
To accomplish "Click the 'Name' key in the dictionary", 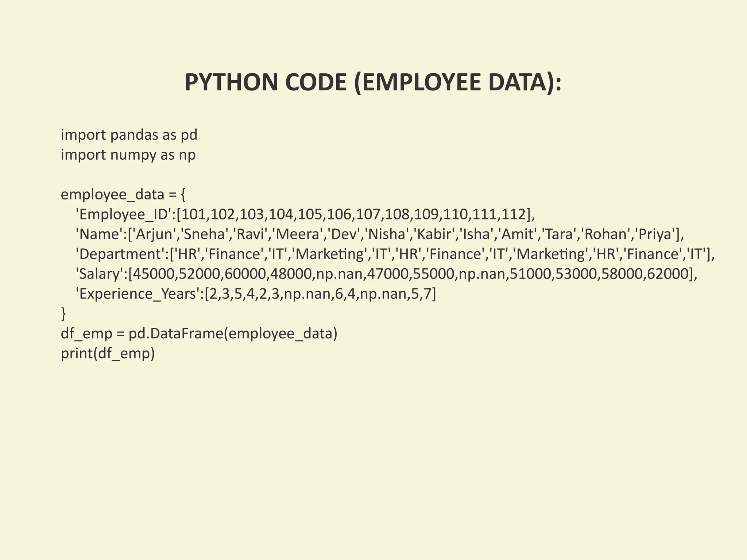I will coord(100,234).
